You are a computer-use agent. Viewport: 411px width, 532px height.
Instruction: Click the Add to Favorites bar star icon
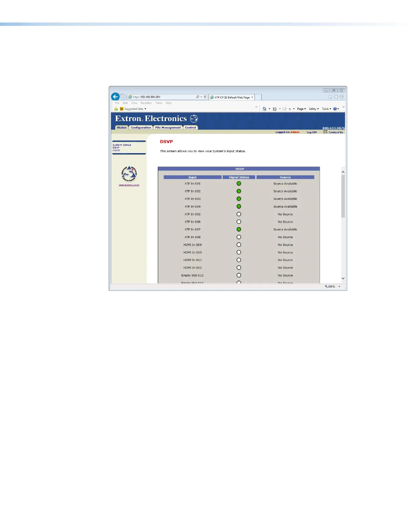[116, 109]
